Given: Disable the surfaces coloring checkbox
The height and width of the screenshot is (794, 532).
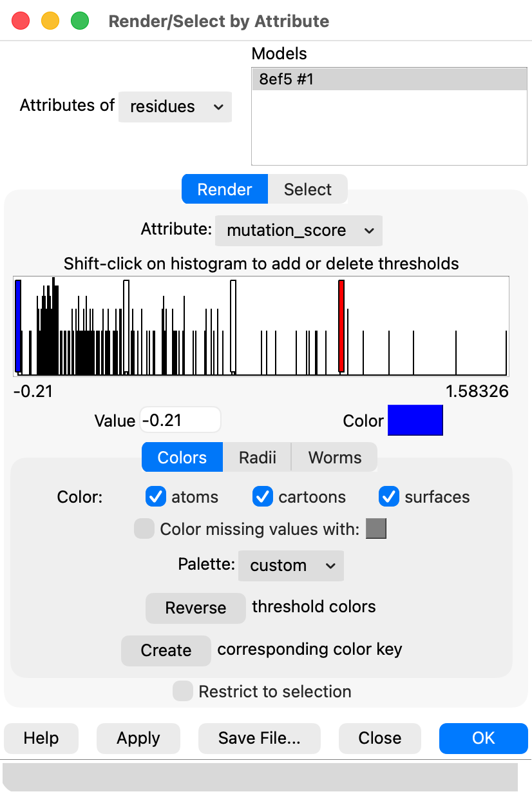Looking at the screenshot, I should tap(389, 497).
